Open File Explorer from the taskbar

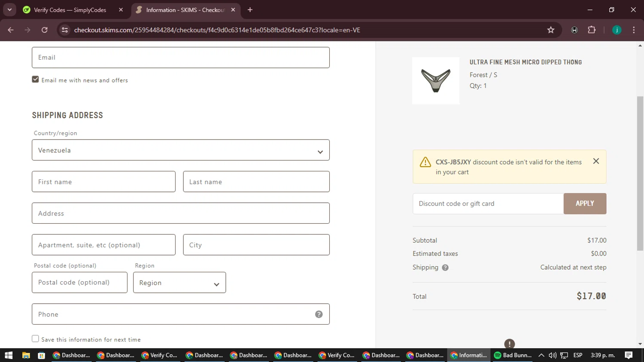coord(26,355)
